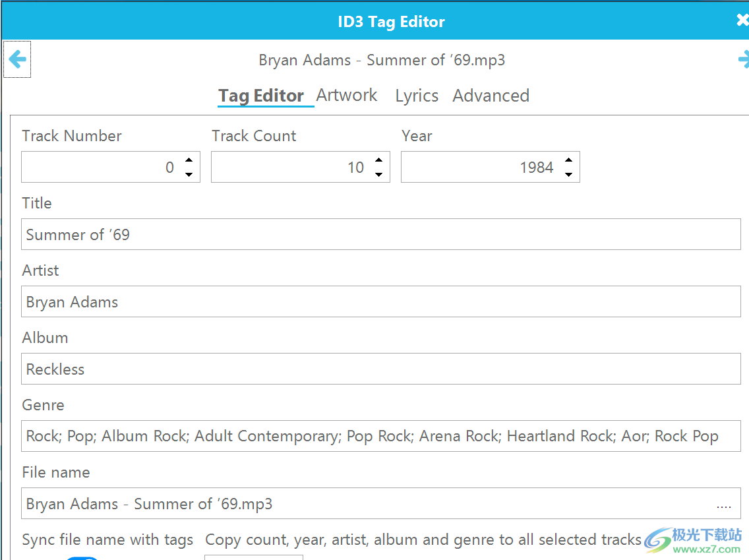The image size is (749, 560).
Task: Select the Advanced tab
Action: [x=491, y=96]
